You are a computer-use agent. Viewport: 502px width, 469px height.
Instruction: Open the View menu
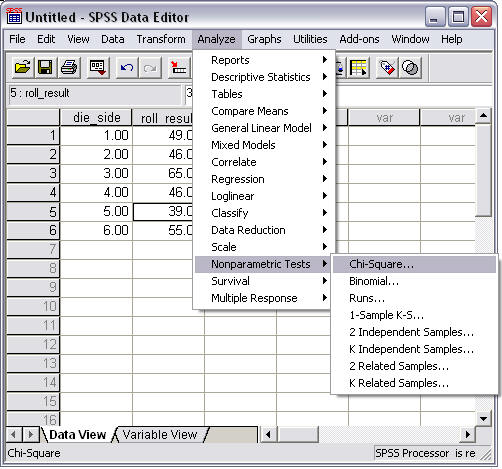click(x=78, y=39)
